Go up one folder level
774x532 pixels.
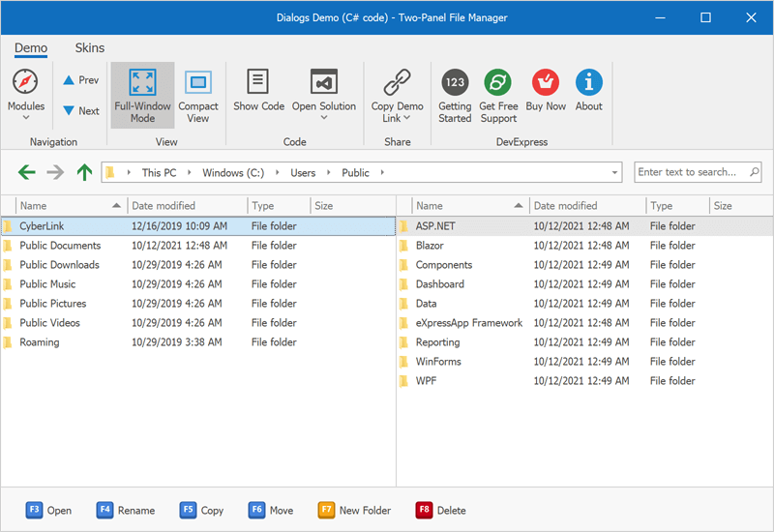click(84, 172)
